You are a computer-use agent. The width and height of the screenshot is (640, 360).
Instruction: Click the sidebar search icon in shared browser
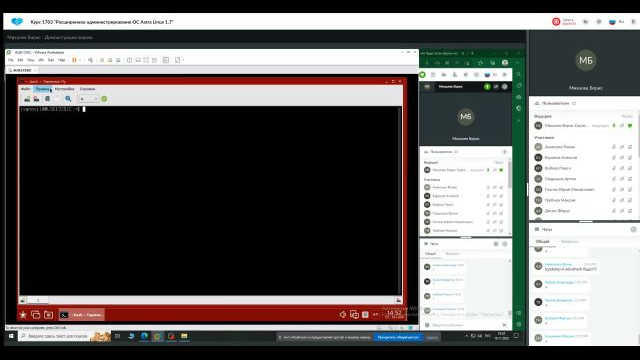click(x=519, y=74)
